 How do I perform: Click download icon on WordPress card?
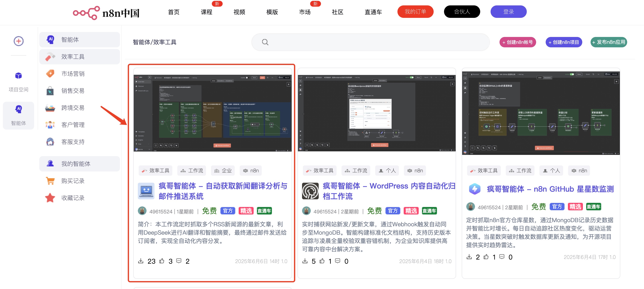[x=305, y=261]
